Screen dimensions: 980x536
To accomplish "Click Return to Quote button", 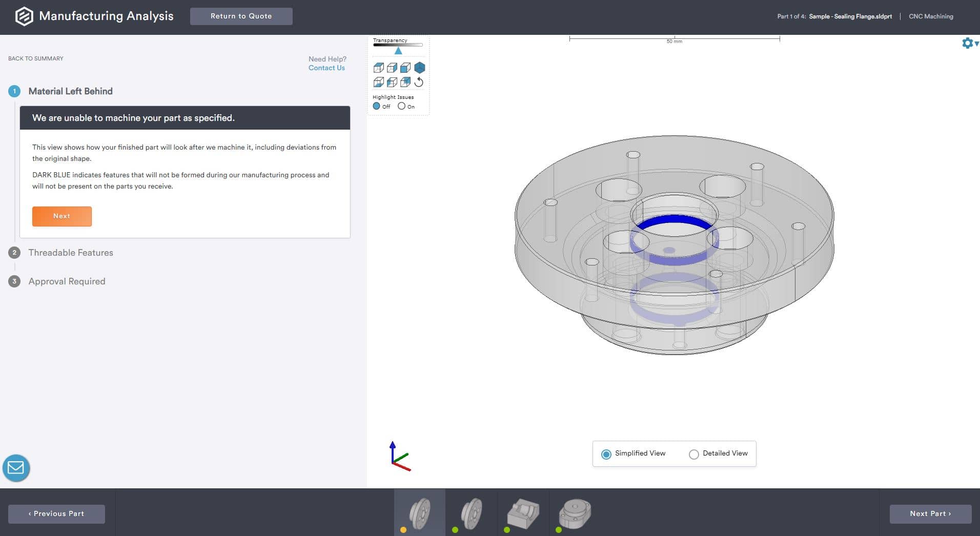I will pyautogui.click(x=241, y=16).
